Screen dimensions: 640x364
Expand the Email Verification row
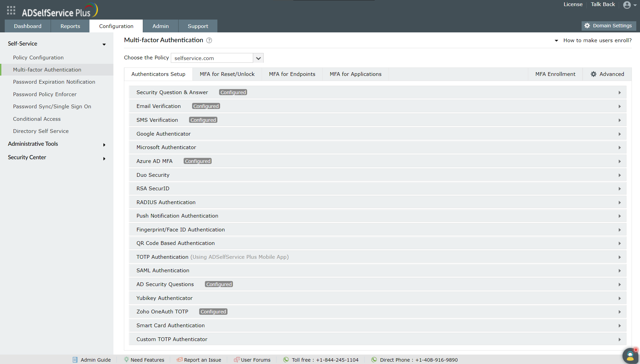pos(378,106)
